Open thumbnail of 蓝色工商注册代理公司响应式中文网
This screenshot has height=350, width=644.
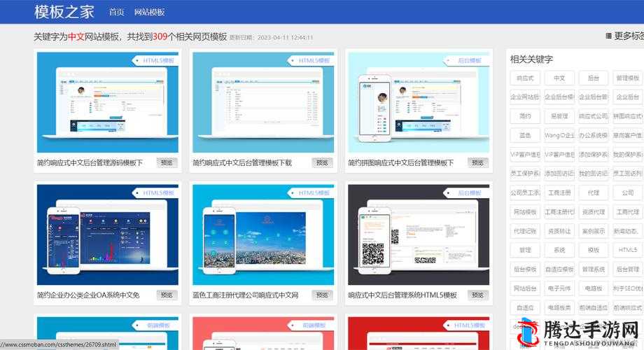click(x=263, y=234)
